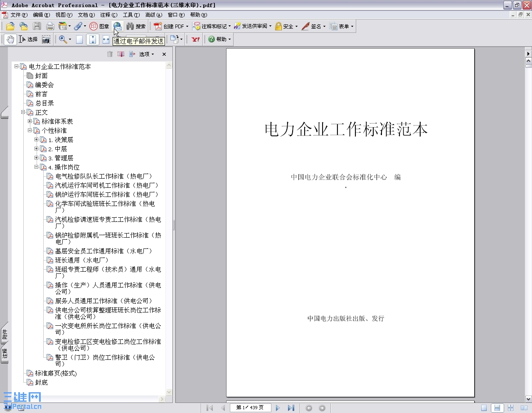Click the Print icon
This screenshot has height=413, width=532.
[50, 26]
